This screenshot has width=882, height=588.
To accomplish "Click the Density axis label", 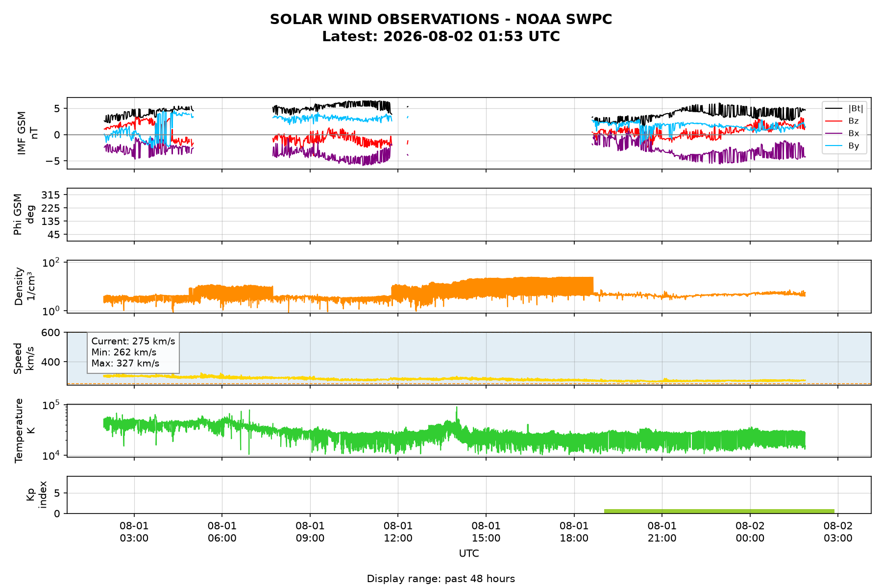I will pyautogui.click(x=24, y=286).
